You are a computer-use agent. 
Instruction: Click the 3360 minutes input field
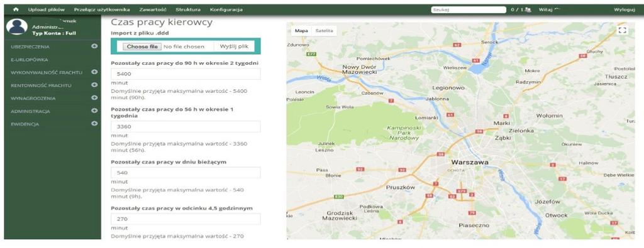186,127
